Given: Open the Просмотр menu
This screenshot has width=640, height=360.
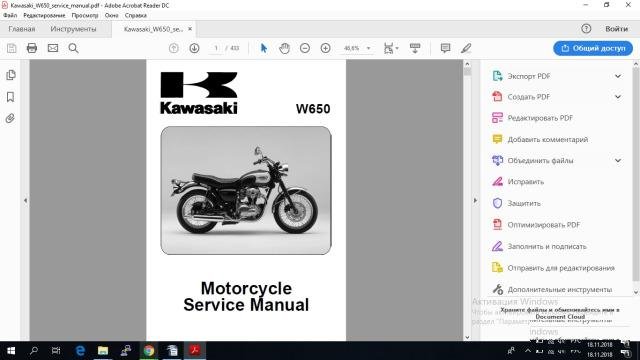Looking at the screenshot, I should [85, 15].
